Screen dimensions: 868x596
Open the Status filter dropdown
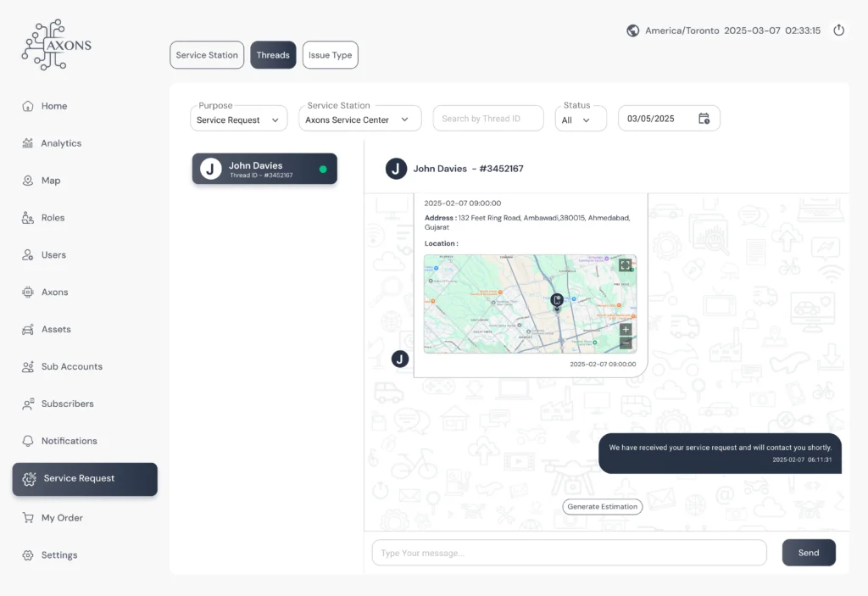click(x=580, y=120)
